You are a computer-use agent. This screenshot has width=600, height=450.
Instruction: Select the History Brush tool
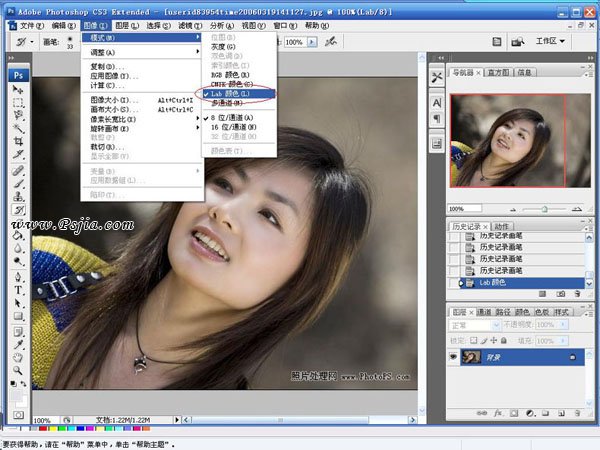(x=18, y=210)
